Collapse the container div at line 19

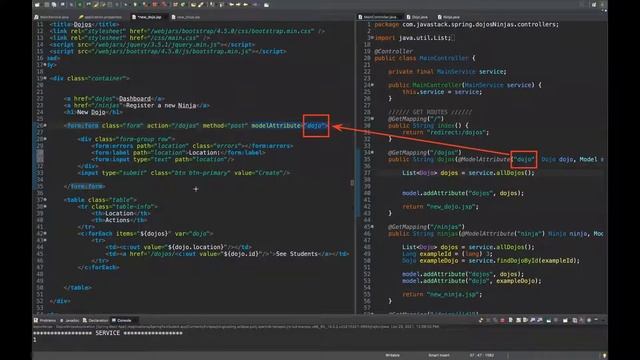45,78
